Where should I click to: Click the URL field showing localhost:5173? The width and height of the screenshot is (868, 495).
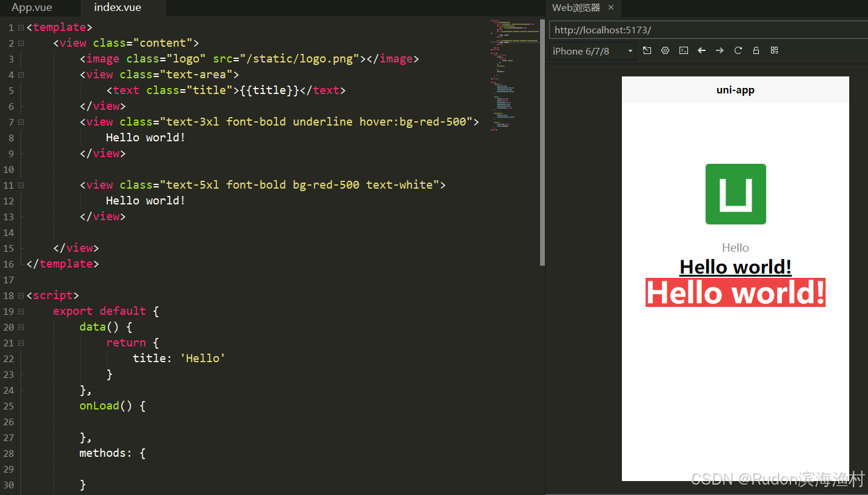(709, 30)
